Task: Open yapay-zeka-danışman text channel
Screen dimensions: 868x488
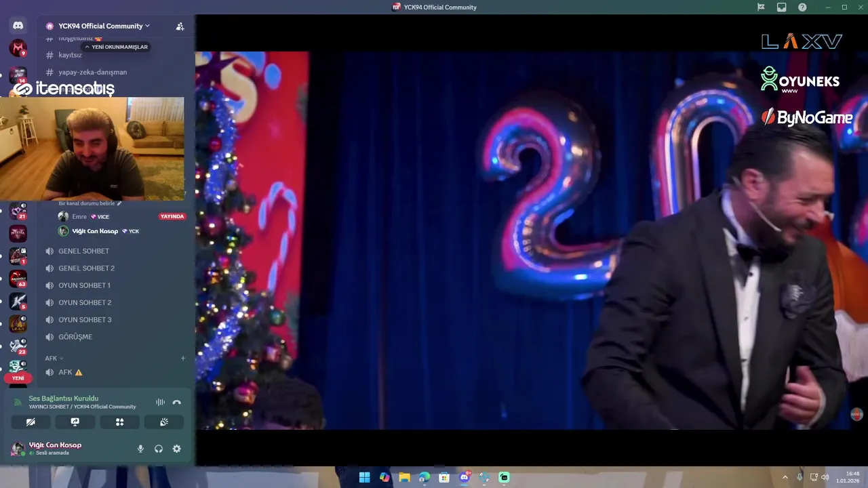Action: [92, 72]
